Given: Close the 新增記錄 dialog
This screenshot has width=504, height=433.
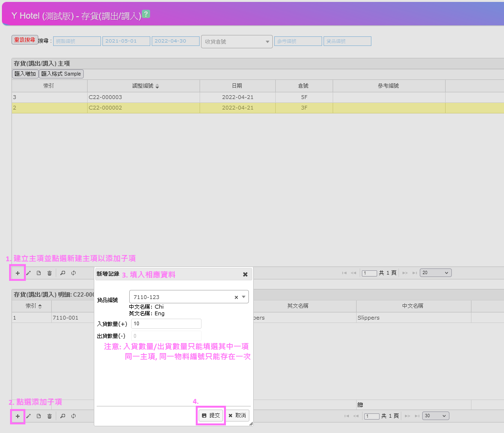Looking at the screenshot, I should pos(245,274).
